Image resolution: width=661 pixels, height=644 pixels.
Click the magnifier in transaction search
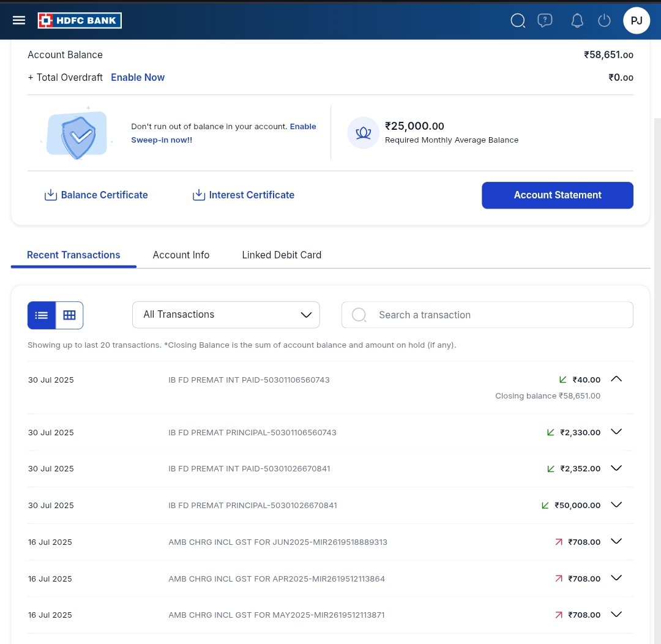tap(359, 315)
